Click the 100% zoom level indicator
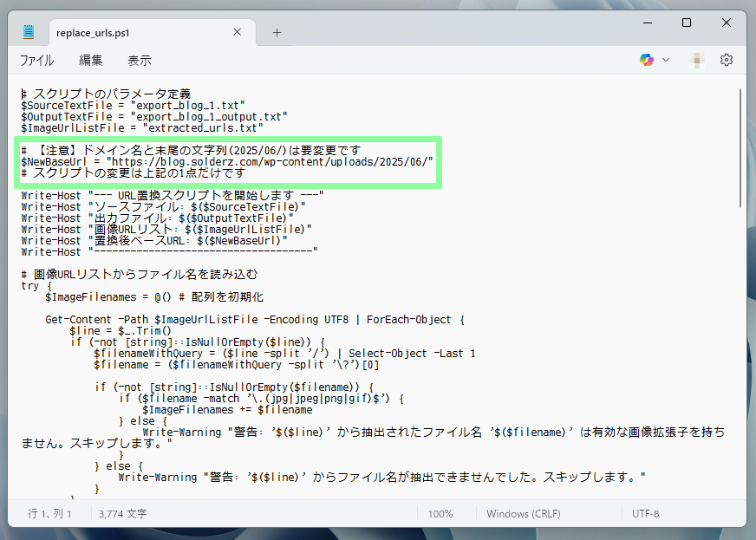The image size is (756, 540). click(440, 513)
